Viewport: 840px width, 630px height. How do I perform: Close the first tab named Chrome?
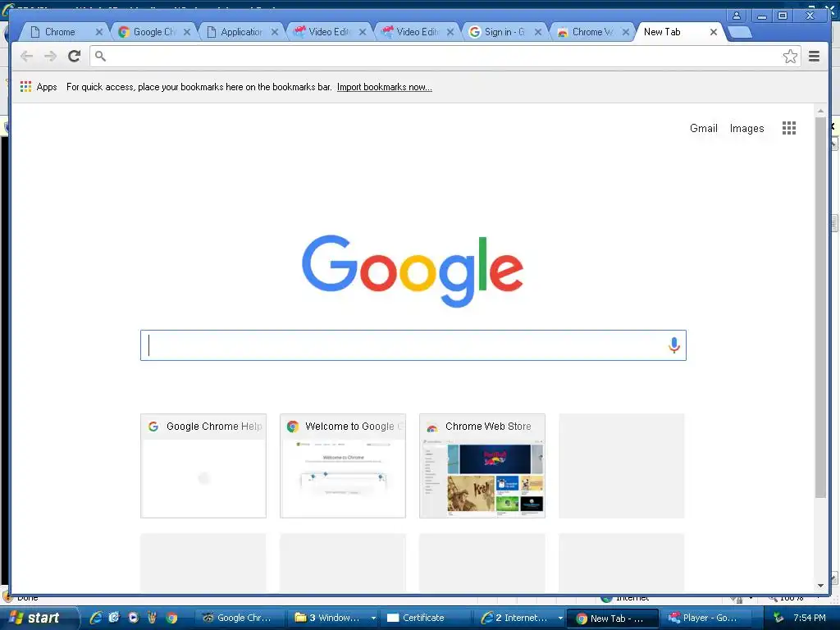click(x=98, y=32)
